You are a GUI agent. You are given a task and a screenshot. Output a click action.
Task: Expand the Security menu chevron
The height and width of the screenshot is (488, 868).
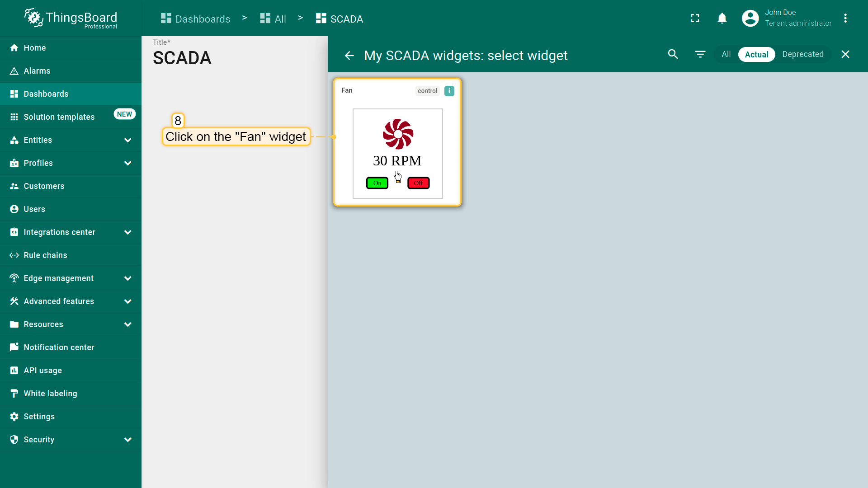point(128,440)
